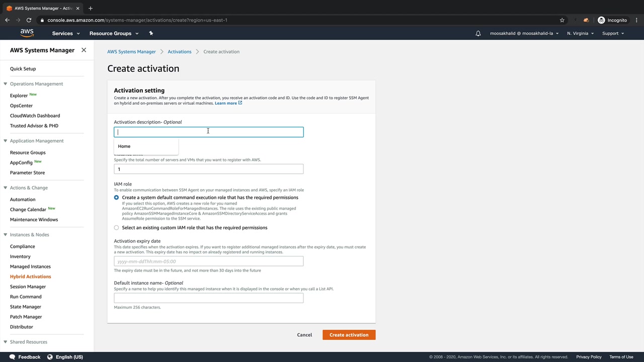Click the browser extension icon beside Incognito

pyautogui.click(x=586, y=20)
